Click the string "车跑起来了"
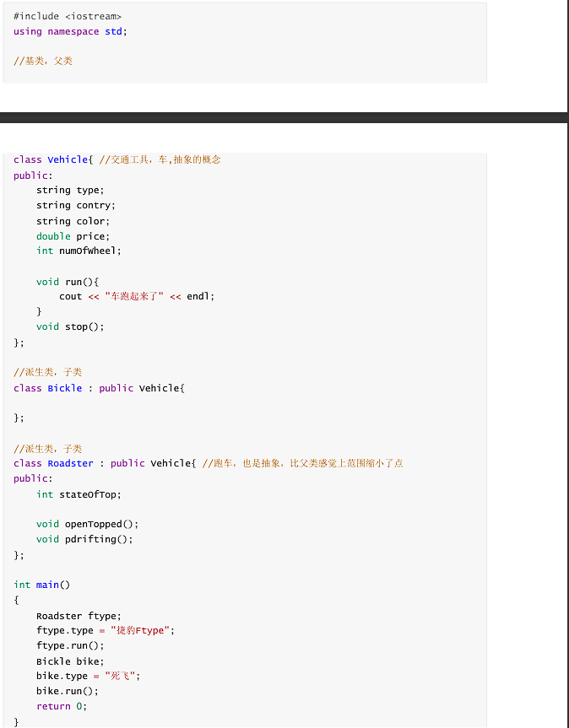Image resolution: width=569 pixels, height=728 pixels. tap(134, 296)
